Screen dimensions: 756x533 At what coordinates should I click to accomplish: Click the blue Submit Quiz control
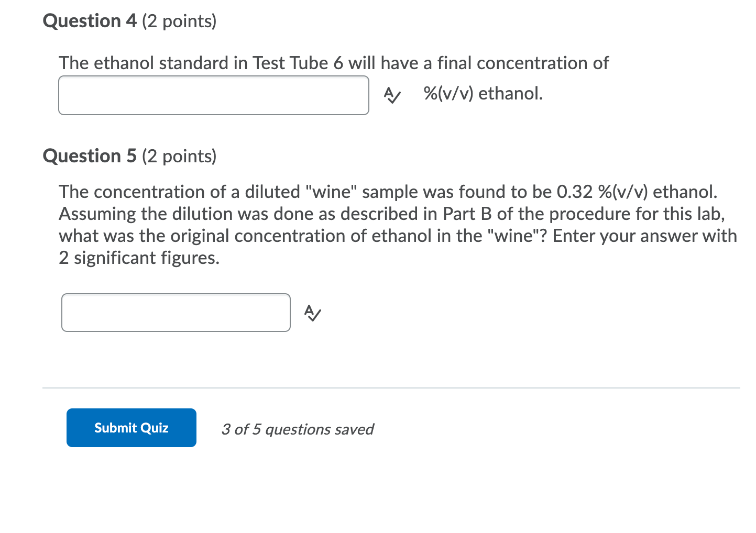click(131, 427)
